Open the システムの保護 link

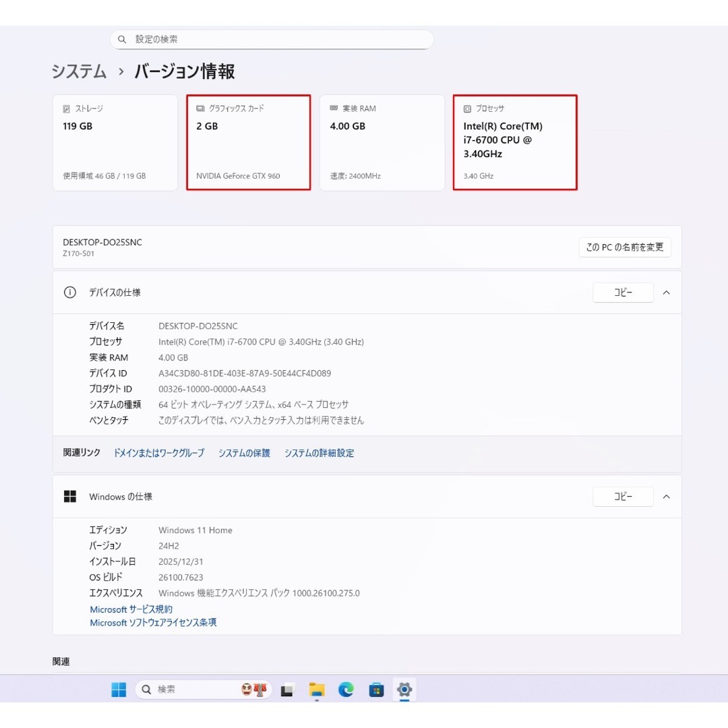[244, 453]
